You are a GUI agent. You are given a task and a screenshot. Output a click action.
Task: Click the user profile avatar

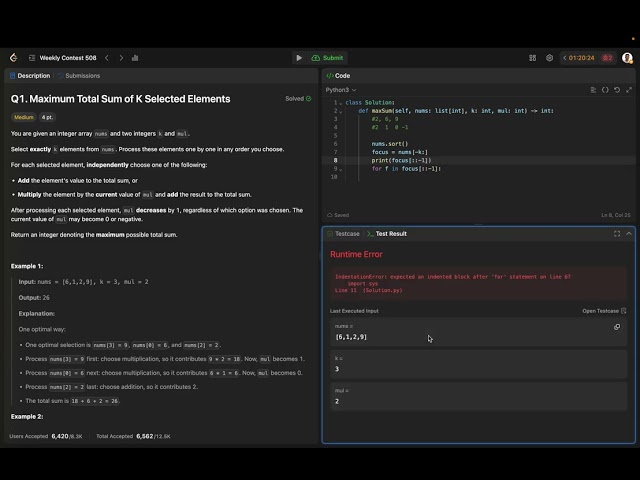click(627, 58)
